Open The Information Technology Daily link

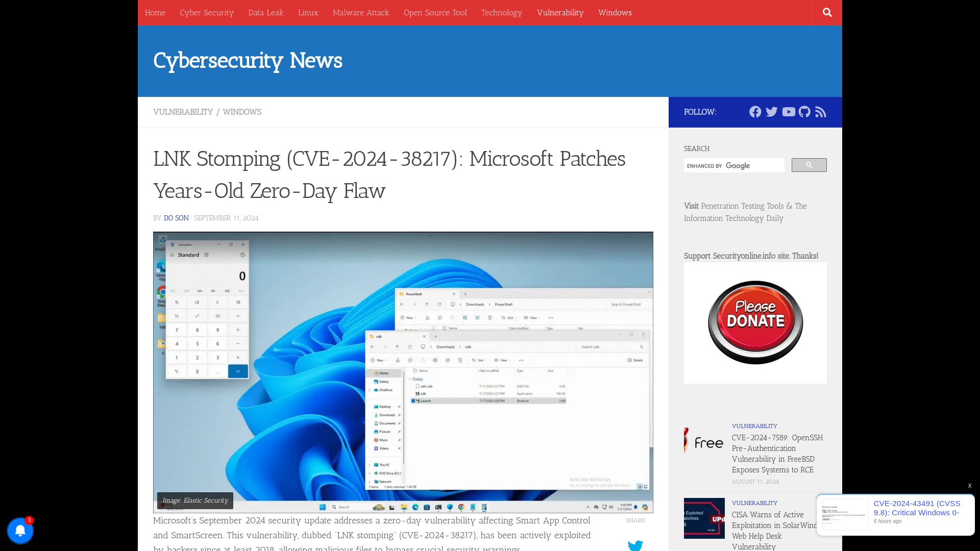tap(745, 212)
